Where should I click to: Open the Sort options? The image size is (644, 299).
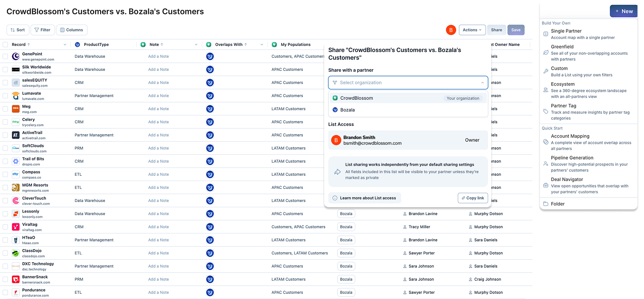pyautogui.click(x=17, y=30)
